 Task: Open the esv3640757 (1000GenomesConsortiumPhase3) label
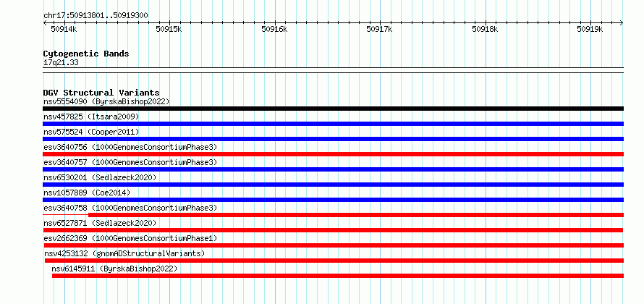point(130,162)
